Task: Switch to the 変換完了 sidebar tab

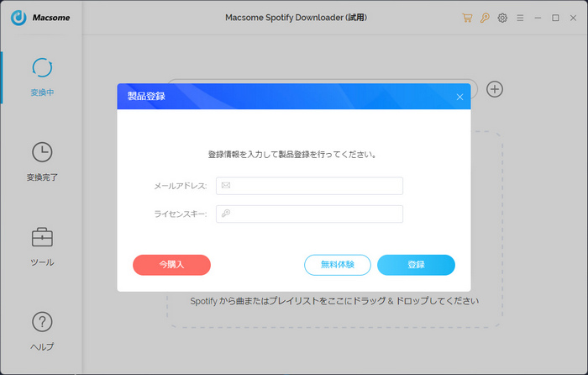Action: click(42, 161)
